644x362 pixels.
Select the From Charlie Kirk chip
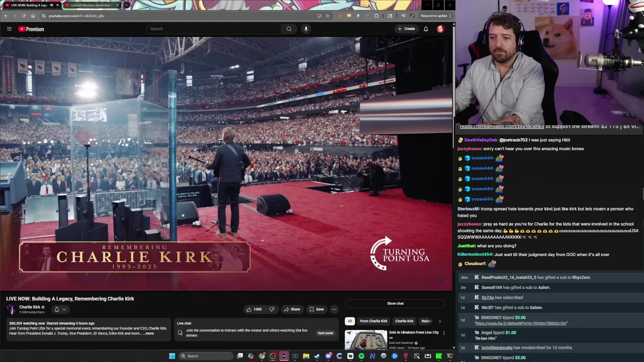[x=373, y=321]
